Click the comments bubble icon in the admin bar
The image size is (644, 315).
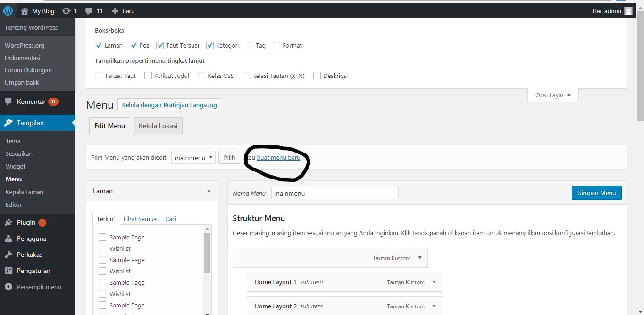click(89, 11)
